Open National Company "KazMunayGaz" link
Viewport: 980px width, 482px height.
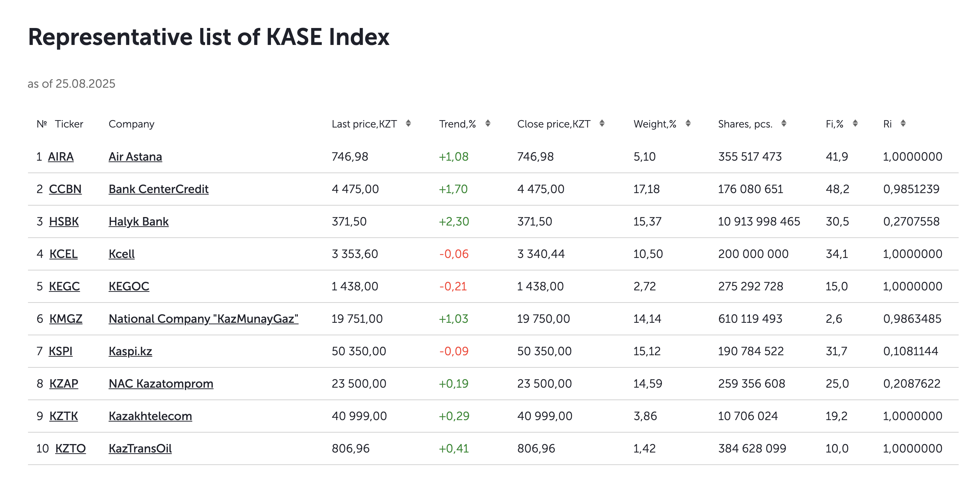pos(203,318)
